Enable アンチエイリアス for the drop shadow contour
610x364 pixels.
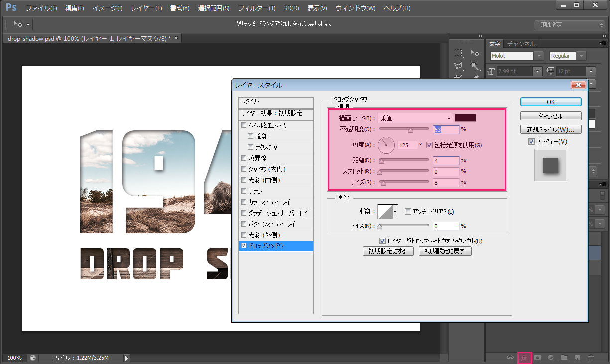407,211
